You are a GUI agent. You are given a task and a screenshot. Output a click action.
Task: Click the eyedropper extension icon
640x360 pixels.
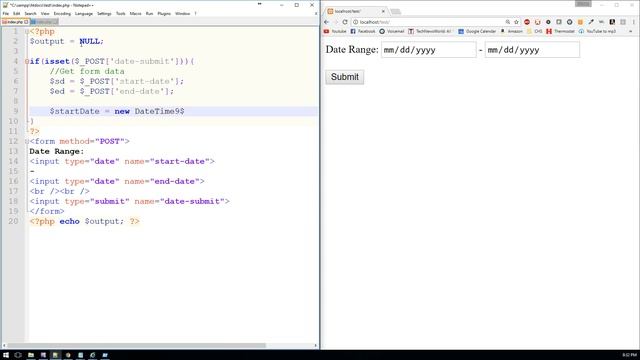(591, 22)
